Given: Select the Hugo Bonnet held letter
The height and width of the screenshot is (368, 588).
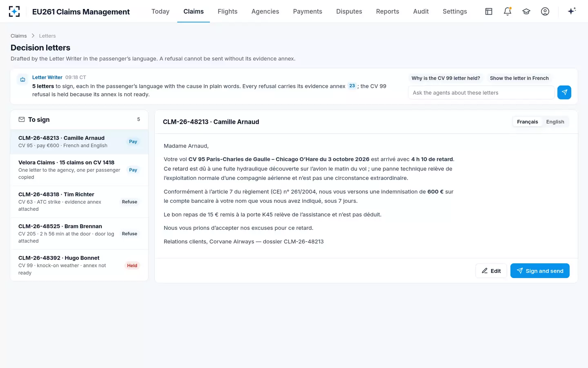Looking at the screenshot, I should coord(79,265).
